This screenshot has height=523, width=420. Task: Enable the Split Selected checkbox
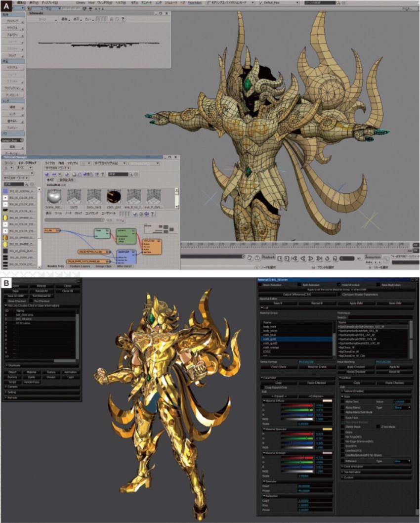pyautogui.click(x=299, y=285)
